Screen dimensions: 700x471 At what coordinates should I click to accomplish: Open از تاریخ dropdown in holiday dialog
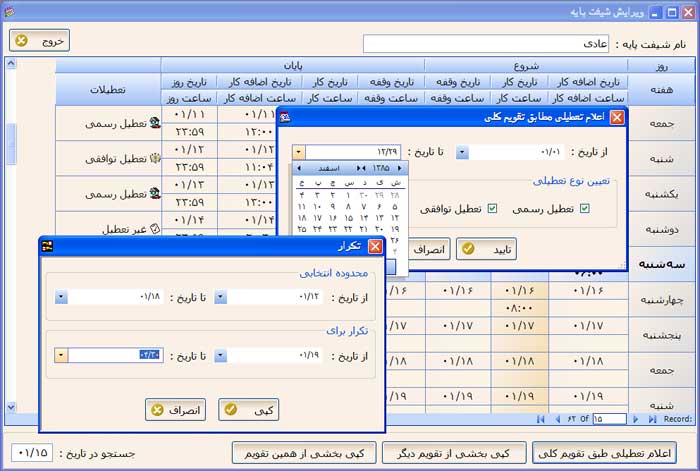click(x=462, y=152)
